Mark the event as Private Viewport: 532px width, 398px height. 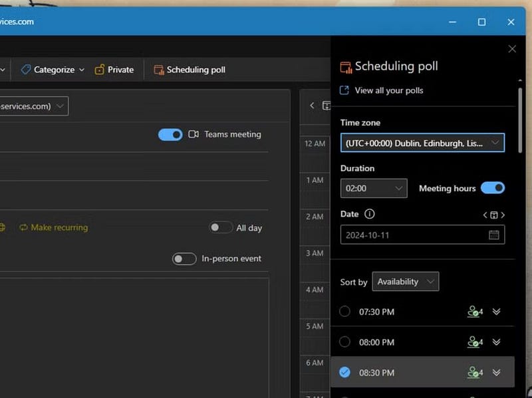point(114,70)
